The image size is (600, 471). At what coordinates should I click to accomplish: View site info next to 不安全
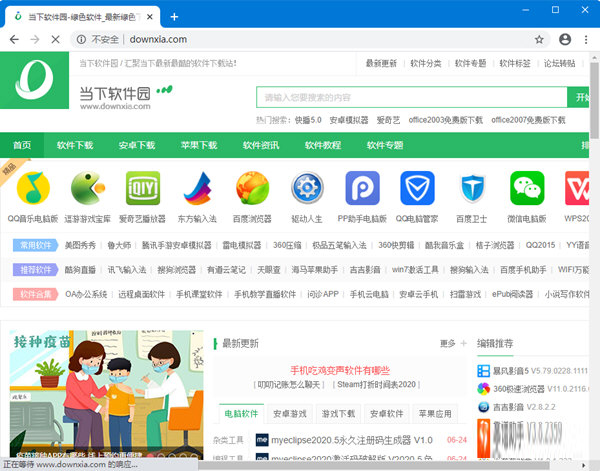click(x=81, y=39)
